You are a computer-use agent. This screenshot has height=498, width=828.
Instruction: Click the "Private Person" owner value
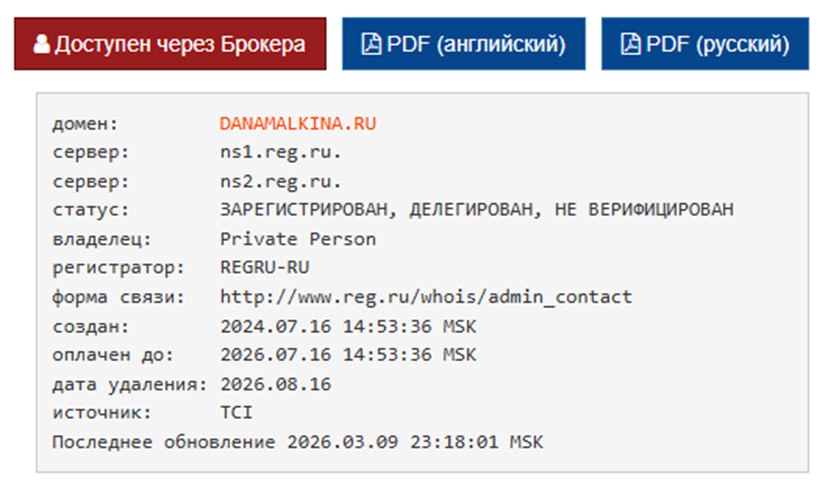298,239
